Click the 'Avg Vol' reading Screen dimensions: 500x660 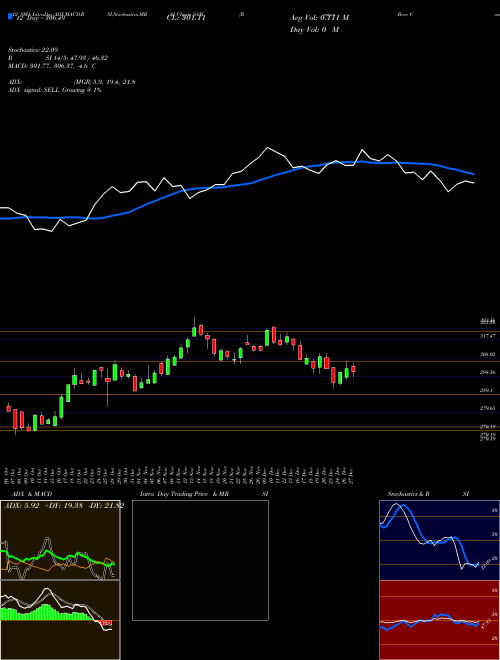(319, 18)
